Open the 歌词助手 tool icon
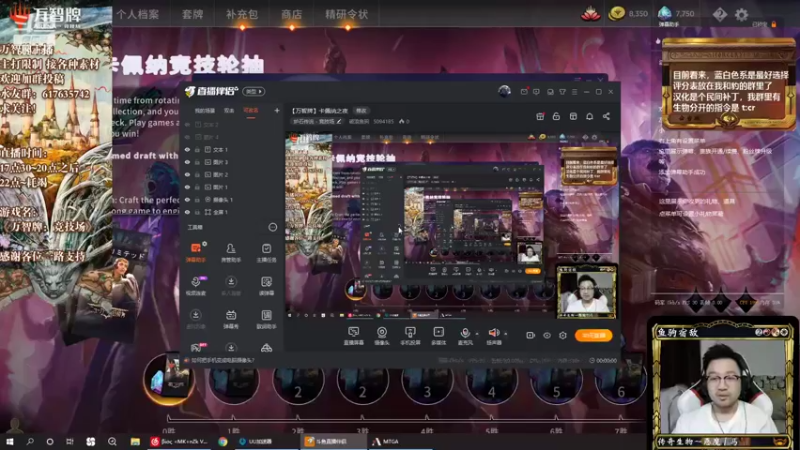This screenshot has width=800, height=450. (x=266, y=319)
